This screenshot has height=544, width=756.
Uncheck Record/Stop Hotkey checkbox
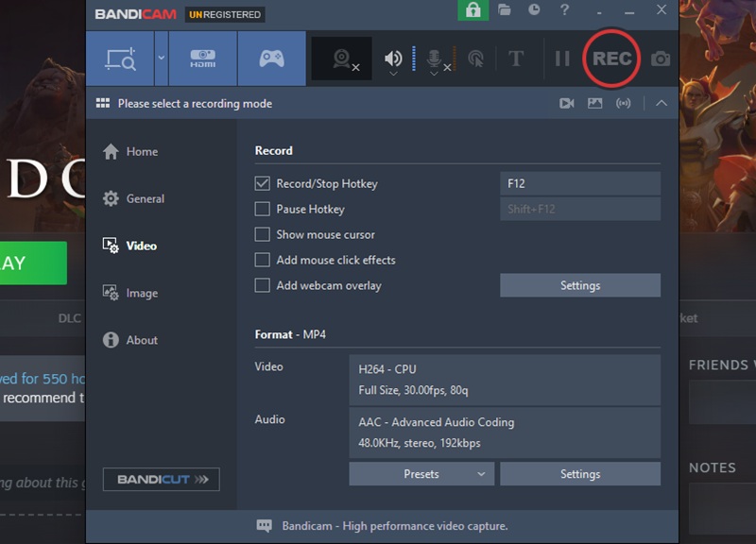pyautogui.click(x=263, y=183)
